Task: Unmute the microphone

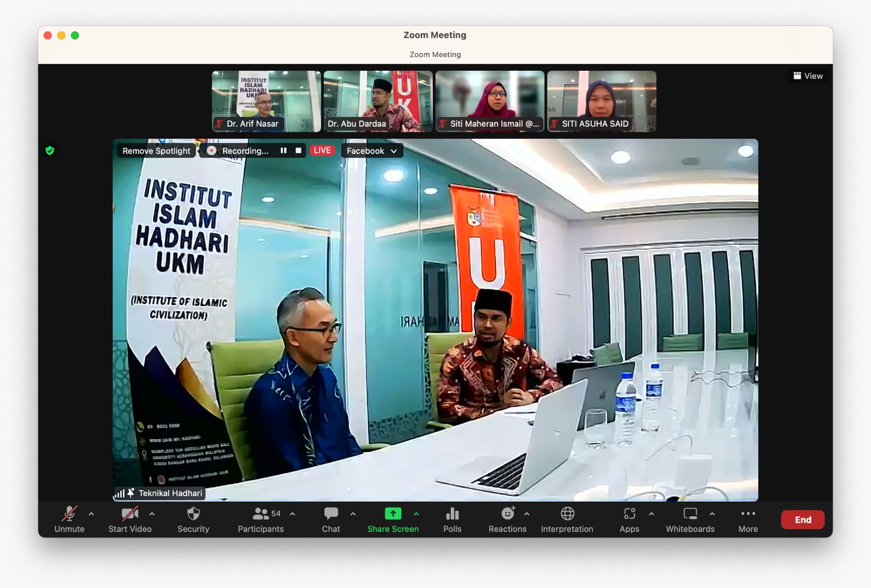Action: [x=70, y=519]
